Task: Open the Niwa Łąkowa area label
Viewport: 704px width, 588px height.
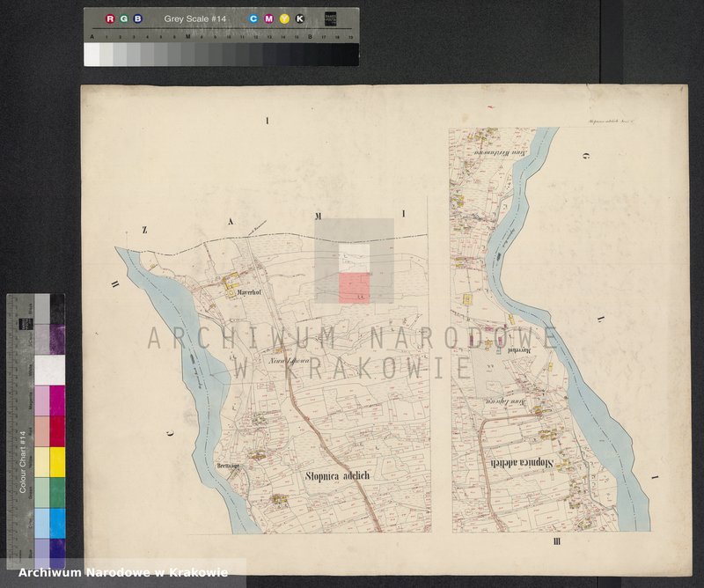Action: pos(290,360)
